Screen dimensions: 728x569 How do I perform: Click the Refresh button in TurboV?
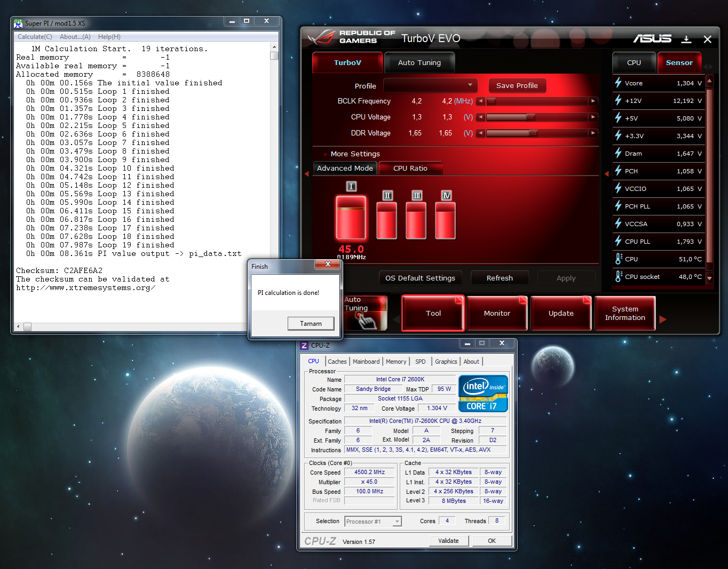pos(500,278)
